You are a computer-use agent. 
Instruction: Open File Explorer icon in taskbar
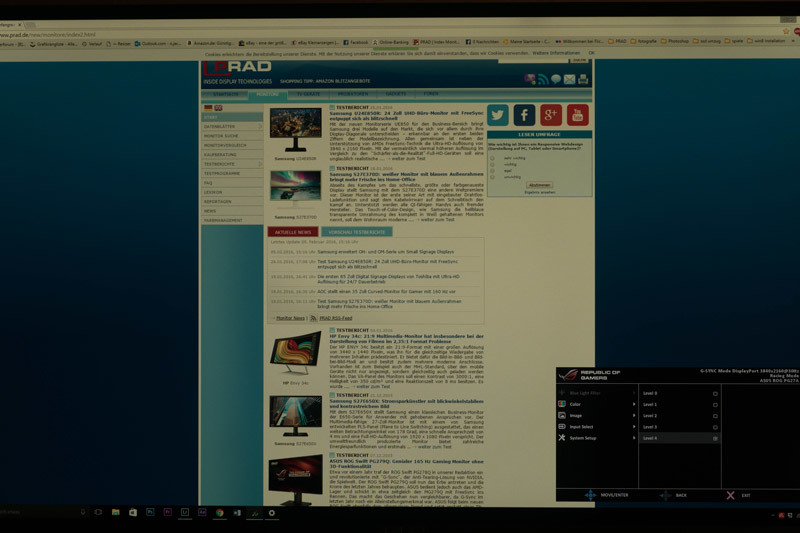pos(116,512)
